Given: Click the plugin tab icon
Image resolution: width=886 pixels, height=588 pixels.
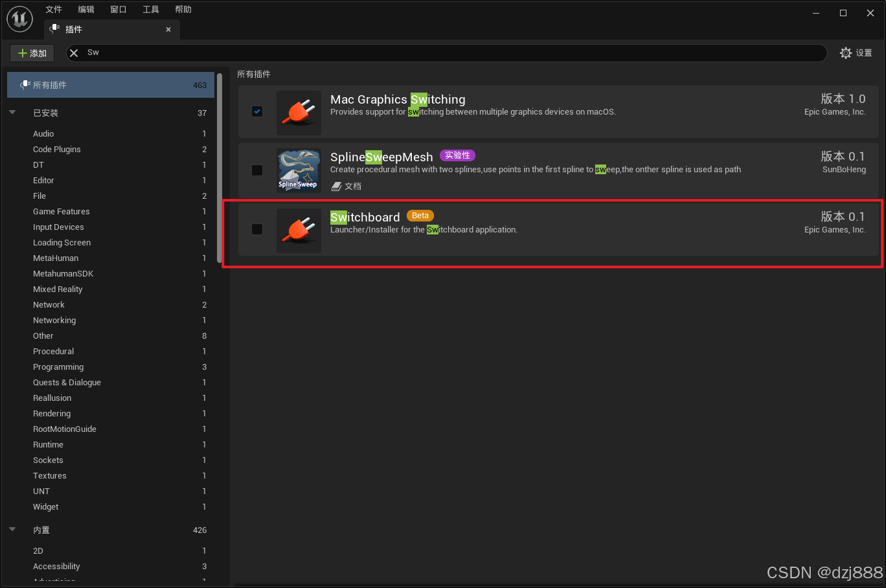Looking at the screenshot, I should [55, 28].
